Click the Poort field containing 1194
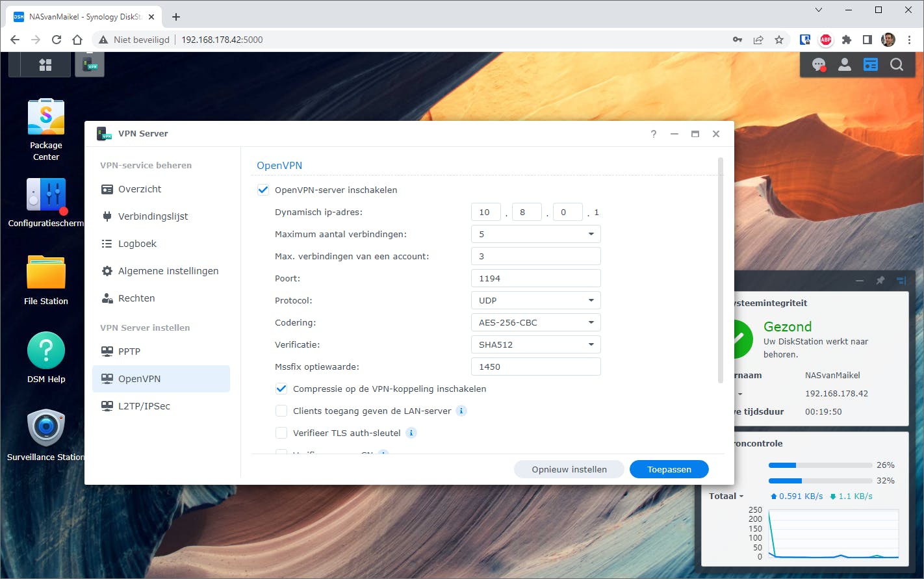Image resolution: width=924 pixels, height=579 pixels. [536, 278]
